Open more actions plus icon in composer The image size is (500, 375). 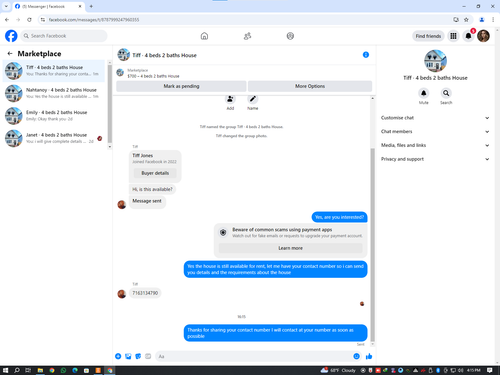(118, 356)
